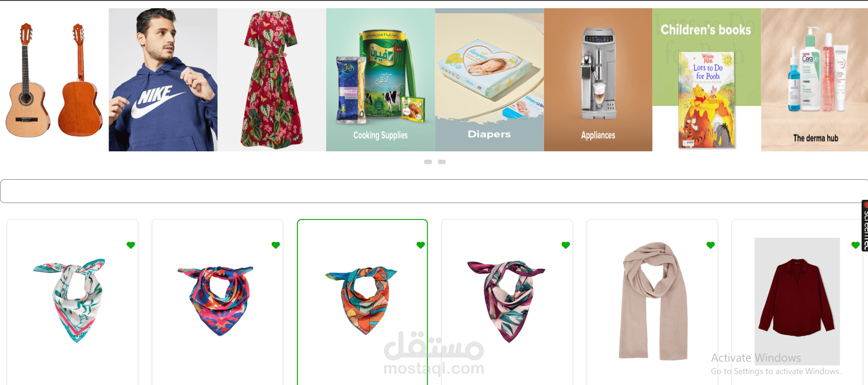Toggle favorite heart on white floral scarf
The width and height of the screenshot is (868, 385).
coord(131,245)
